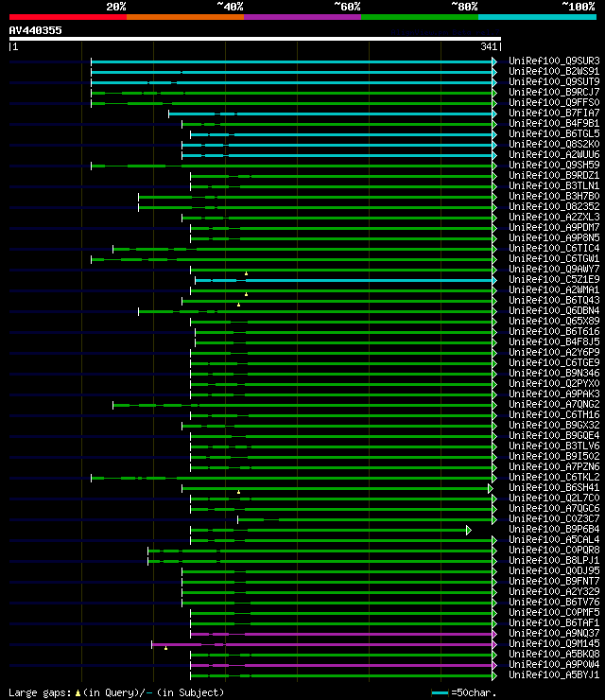Screen dimensions: 605x700
Task: Click the arrowhead ending the UniRef100_B9P6B4 alignment
Action: pos(469,531)
